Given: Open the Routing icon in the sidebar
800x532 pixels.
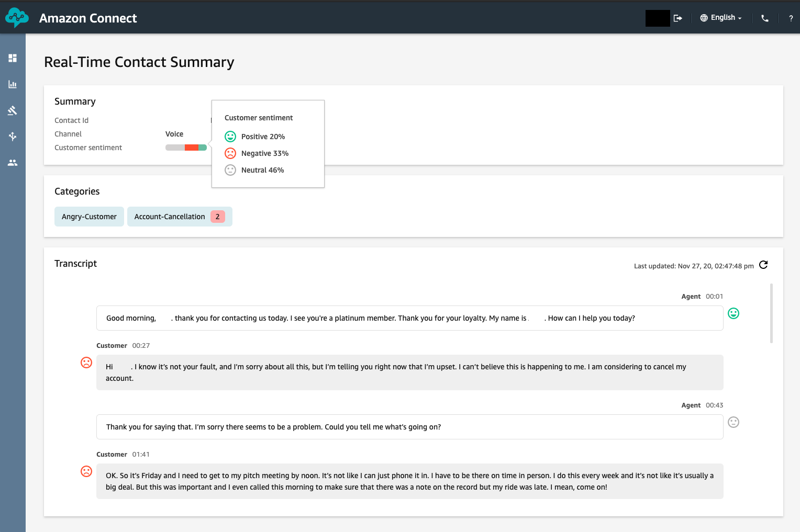Looking at the screenshot, I should [x=13, y=136].
